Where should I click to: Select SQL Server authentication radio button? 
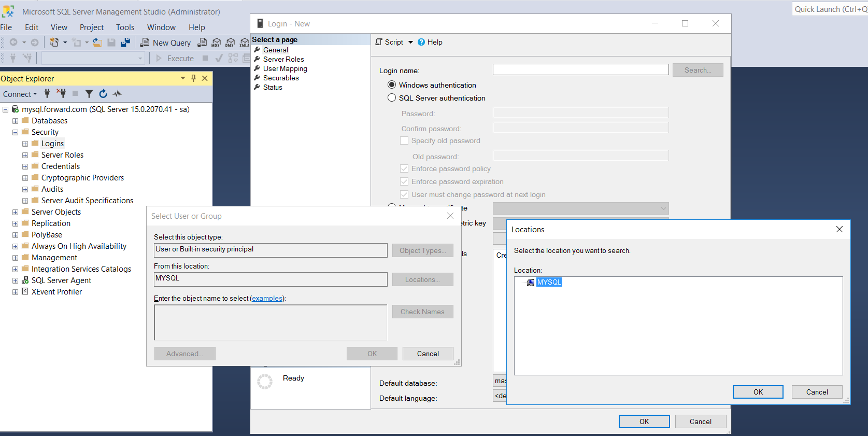392,97
